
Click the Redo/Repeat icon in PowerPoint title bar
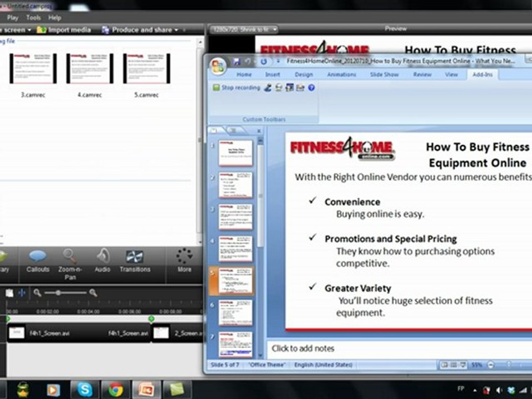coord(264,62)
